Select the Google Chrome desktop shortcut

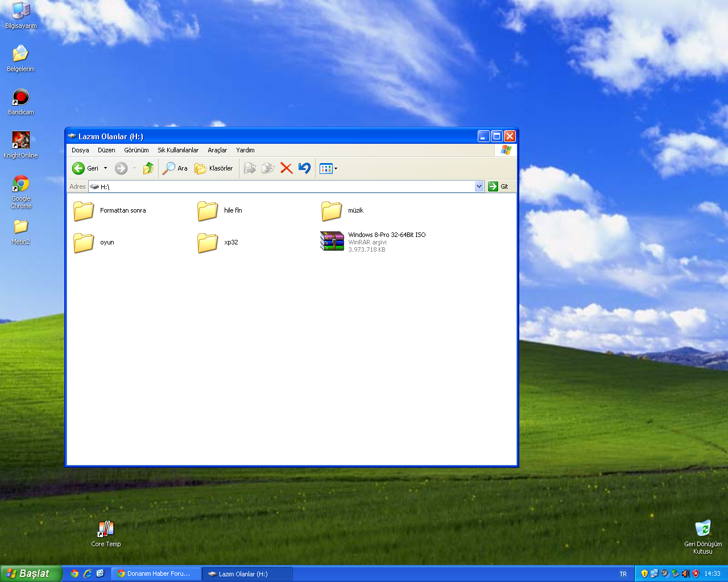point(21,192)
